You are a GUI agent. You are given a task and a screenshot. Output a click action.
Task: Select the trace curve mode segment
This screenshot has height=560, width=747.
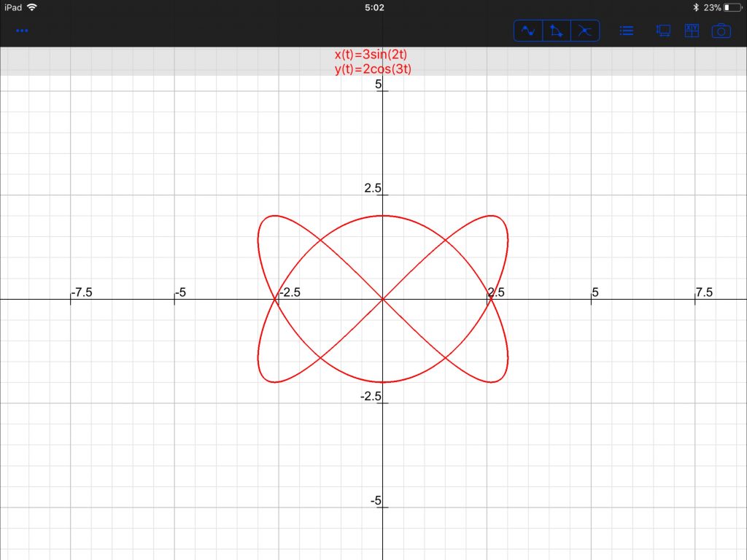point(528,31)
